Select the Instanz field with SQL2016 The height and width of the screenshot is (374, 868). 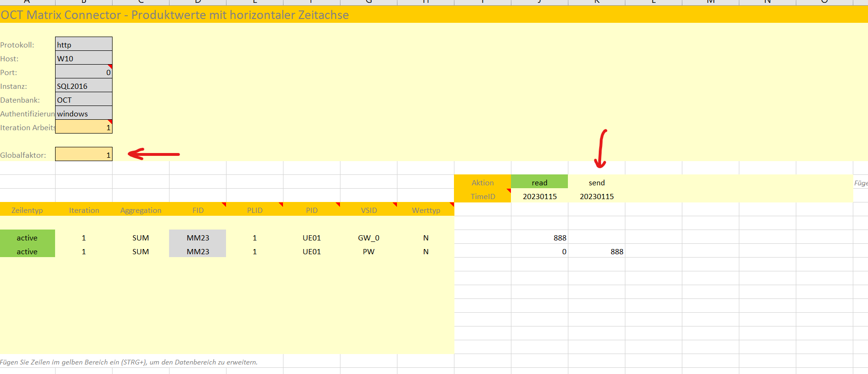pos(84,86)
